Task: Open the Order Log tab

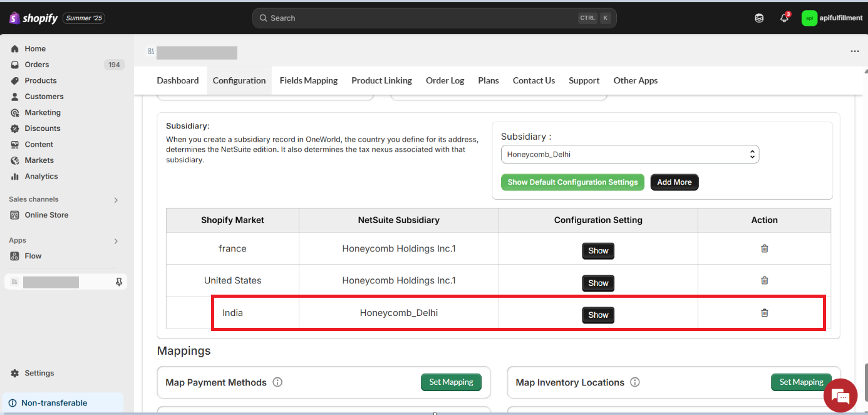Action: point(445,80)
